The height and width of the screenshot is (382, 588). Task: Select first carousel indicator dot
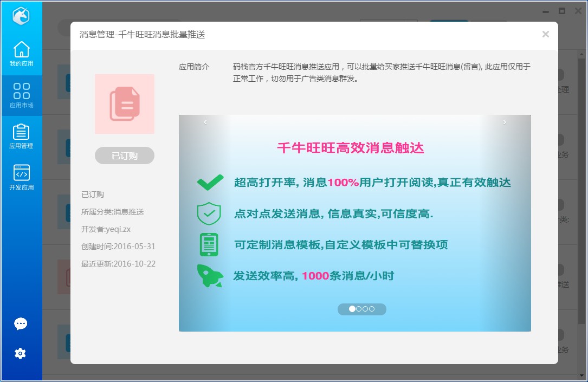pos(352,309)
